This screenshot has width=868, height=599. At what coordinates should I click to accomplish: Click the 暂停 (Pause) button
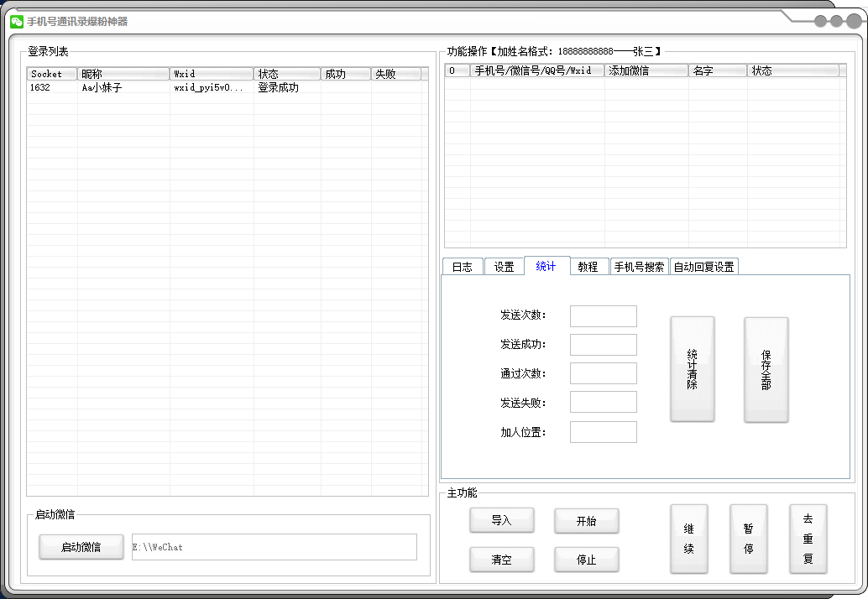click(x=748, y=539)
